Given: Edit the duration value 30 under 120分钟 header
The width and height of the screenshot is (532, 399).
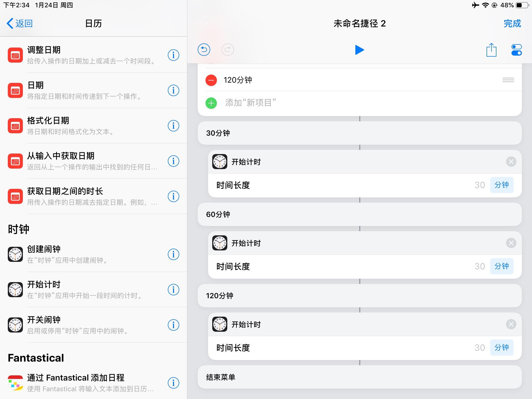Looking at the screenshot, I should tap(480, 348).
